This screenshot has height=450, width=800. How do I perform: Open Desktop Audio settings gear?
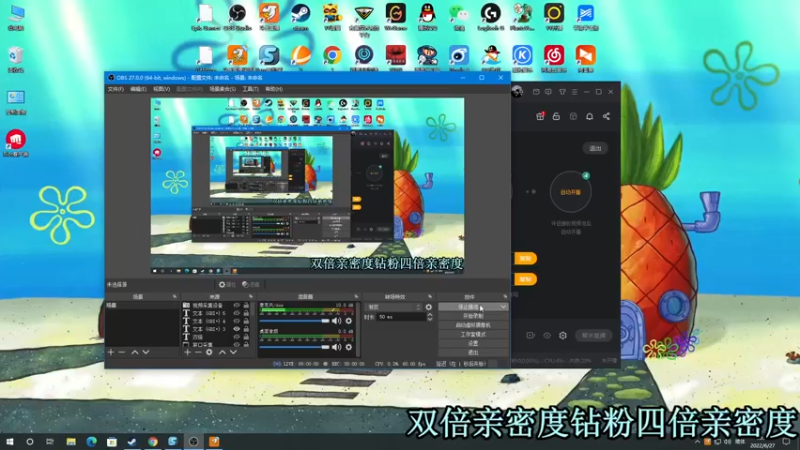coord(348,347)
